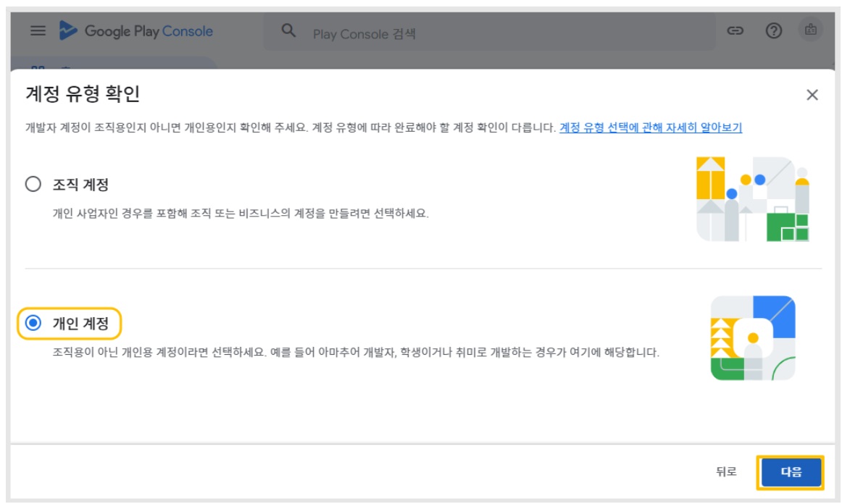
Task: Open 계정 유형 선택에 관해 자세히 알아보기 link
Action: pyautogui.click(x=650, y=127)
